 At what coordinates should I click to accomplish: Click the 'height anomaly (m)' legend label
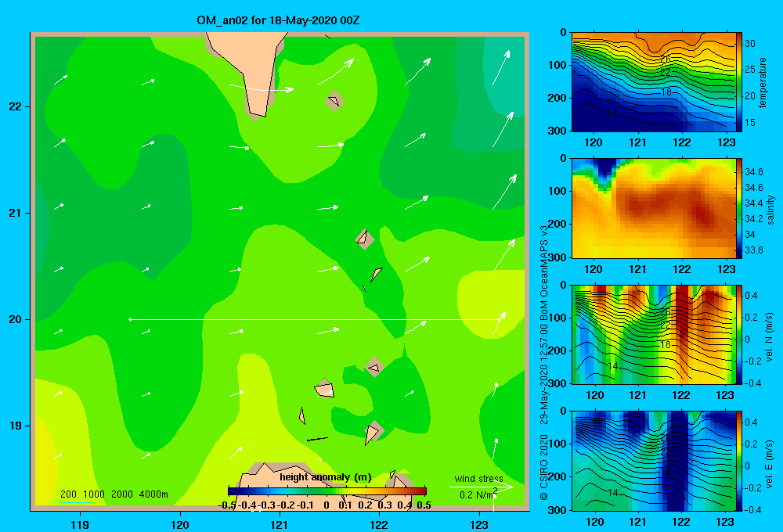326,477
